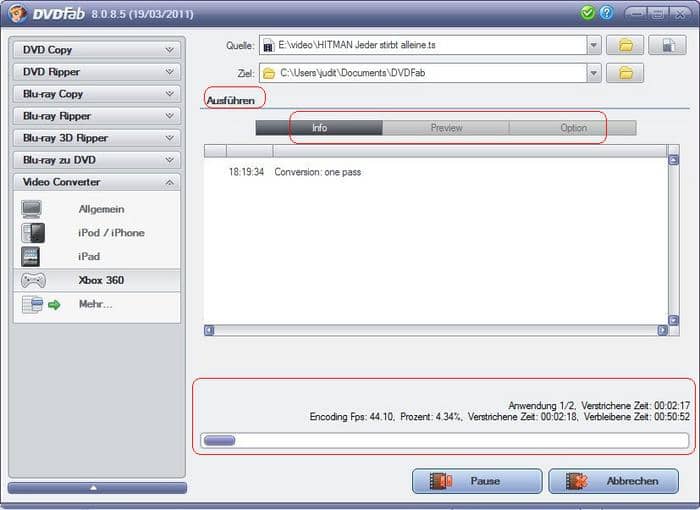Screen dimensions: 700x510
Task: Expand the Blu-ray zu DVD section
Action: [97, 160]
